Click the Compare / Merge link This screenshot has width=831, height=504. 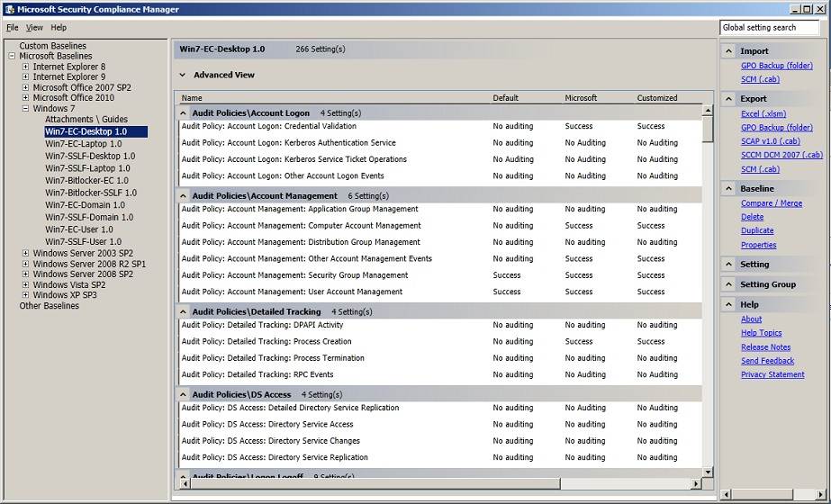(x=771, y=203)
